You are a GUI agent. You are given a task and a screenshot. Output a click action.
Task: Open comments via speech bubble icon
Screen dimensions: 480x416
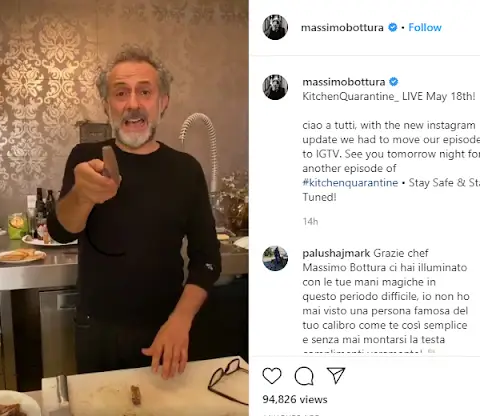point(304,376)
